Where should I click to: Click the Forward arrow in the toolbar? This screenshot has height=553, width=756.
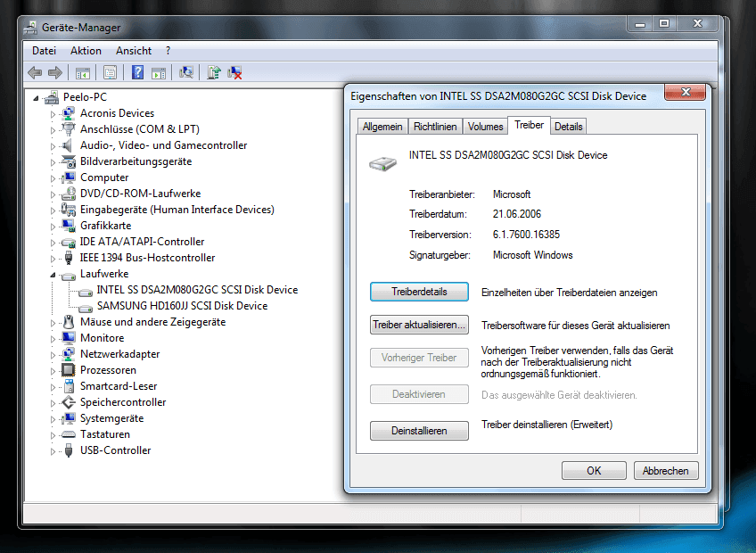(x=55, y=73)
